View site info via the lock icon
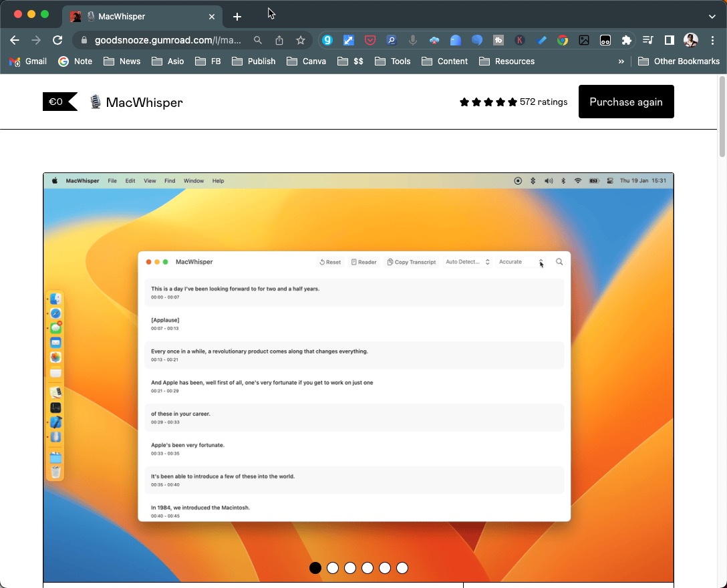 click(x=84, y=40)
